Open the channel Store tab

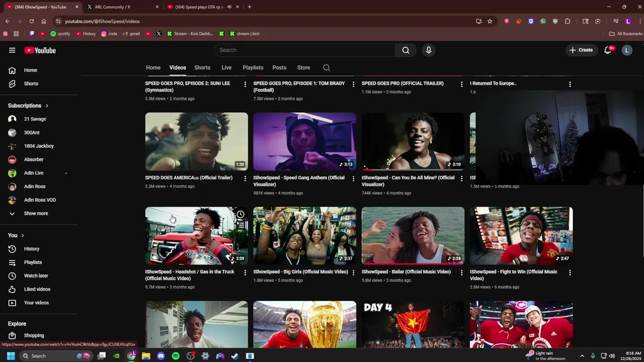point(303,68)
